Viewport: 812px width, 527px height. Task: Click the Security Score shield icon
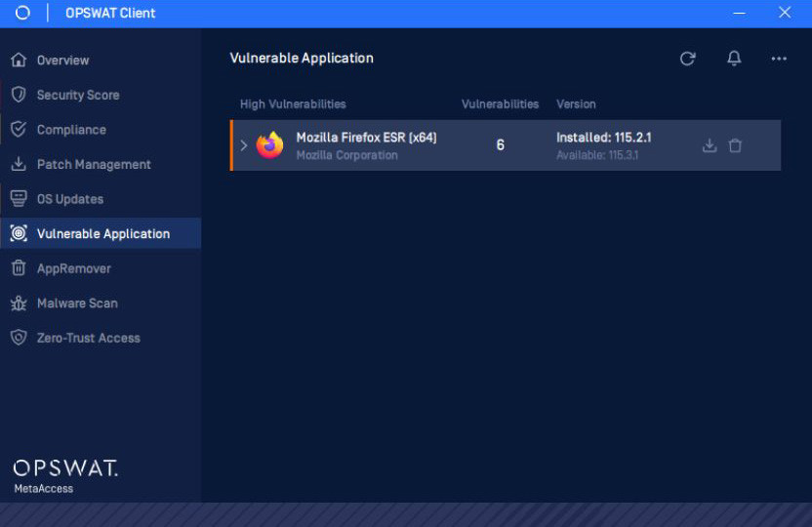pyautogui.click(x=19, y=95)
